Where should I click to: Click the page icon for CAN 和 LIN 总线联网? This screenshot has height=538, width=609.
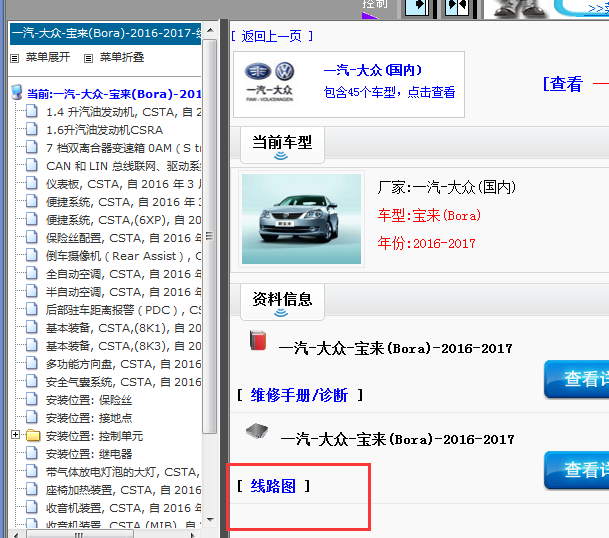coord(32,165)
